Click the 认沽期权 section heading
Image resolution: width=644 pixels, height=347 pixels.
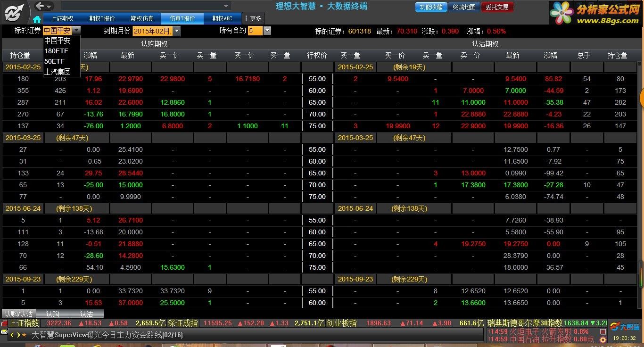click(486, 44)
